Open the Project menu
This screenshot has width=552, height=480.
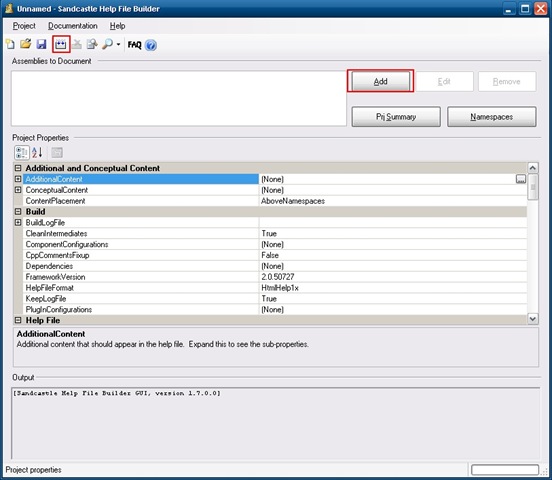(24, 26)
